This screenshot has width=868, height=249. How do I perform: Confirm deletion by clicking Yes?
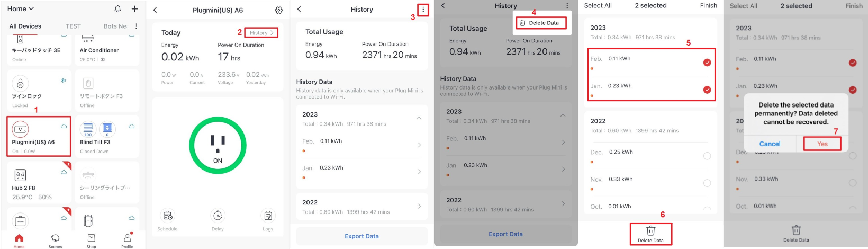(x=822, y=144)
